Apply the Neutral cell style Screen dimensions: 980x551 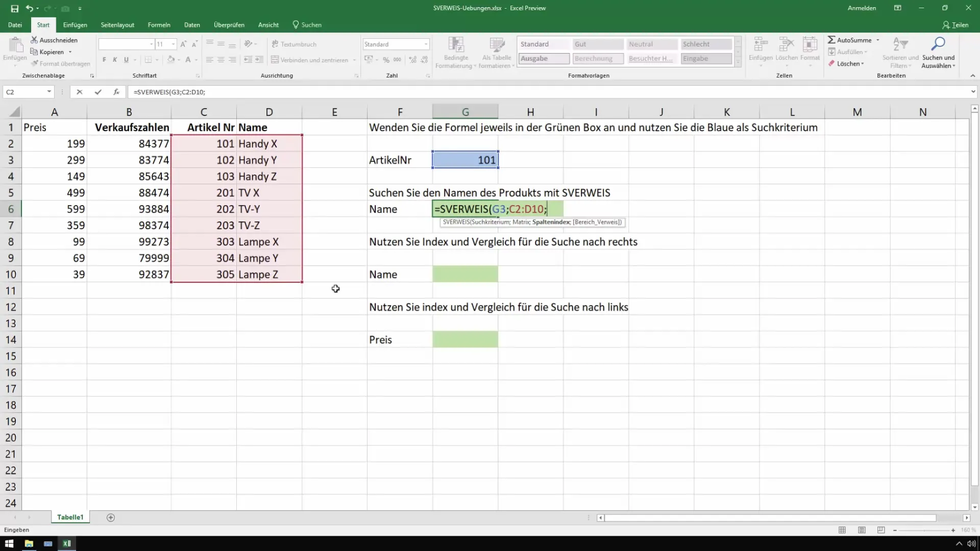652,44
